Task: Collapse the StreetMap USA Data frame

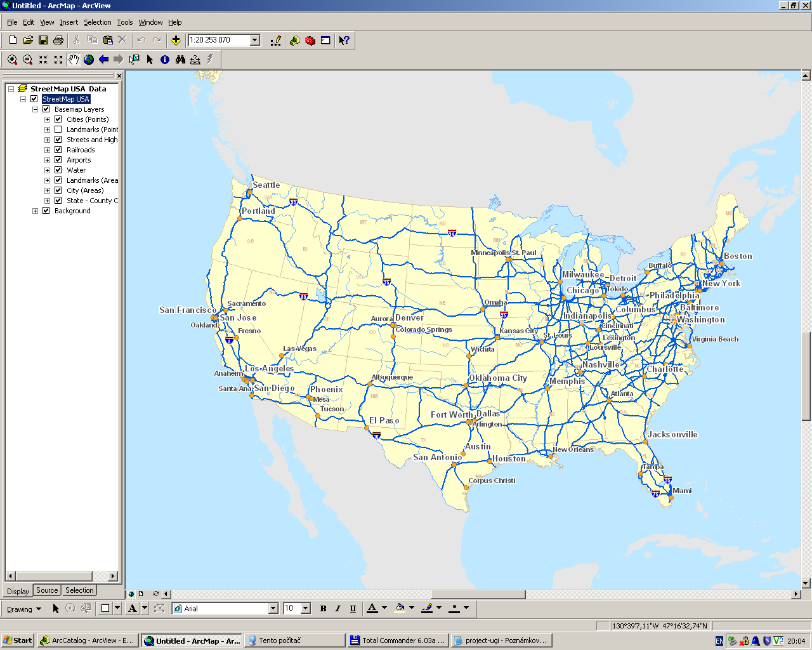Action: point(11,89)
